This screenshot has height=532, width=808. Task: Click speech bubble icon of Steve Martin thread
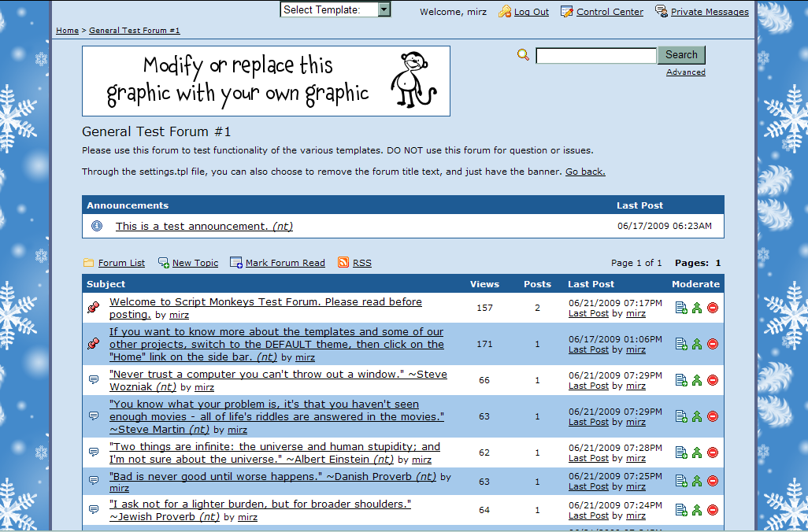point(93,416)
